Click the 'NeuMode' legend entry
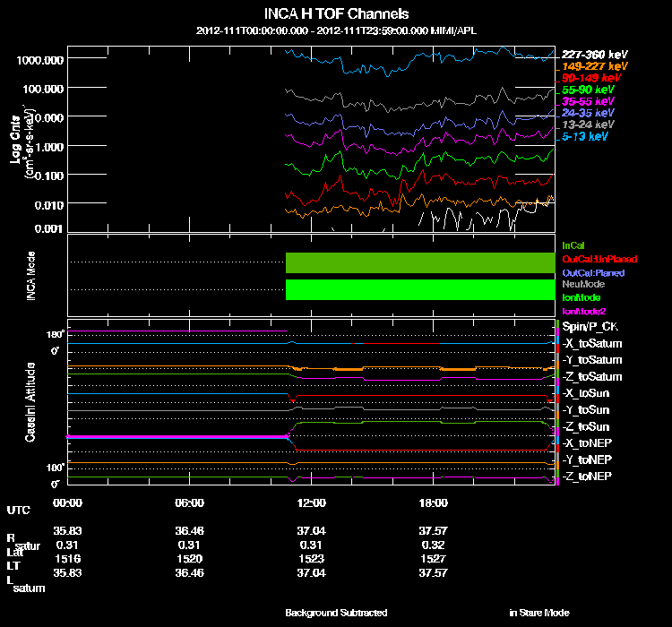672x627 pixels. click(x=583, y=284)
